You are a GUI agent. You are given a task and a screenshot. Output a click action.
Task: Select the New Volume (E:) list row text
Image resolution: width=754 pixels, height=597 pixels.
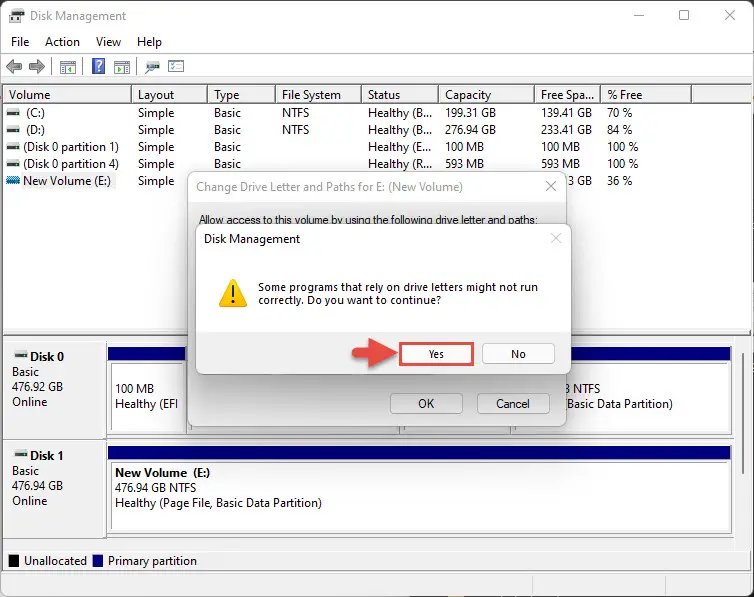pyautogui.click(x=67, y=181)
